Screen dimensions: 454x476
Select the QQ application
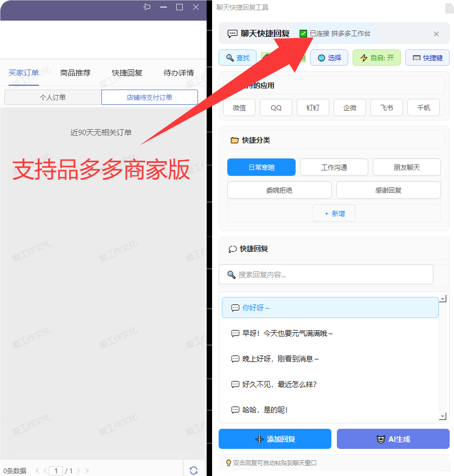click(276, 107)
